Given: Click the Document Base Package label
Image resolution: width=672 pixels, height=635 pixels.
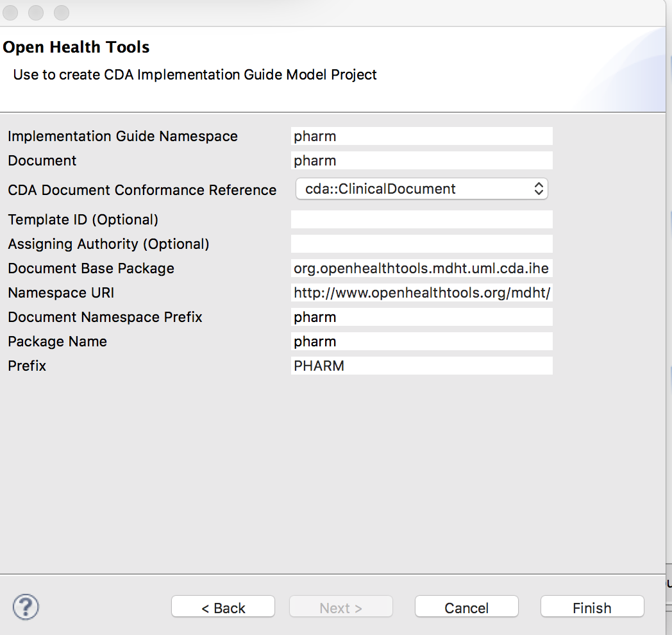Looking at the screenshot, I should 91,268.
